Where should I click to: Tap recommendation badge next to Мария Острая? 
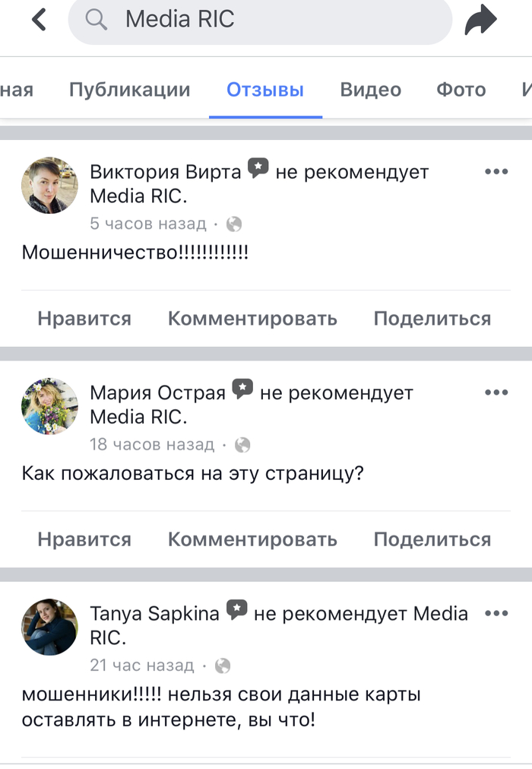pos(242,389)
